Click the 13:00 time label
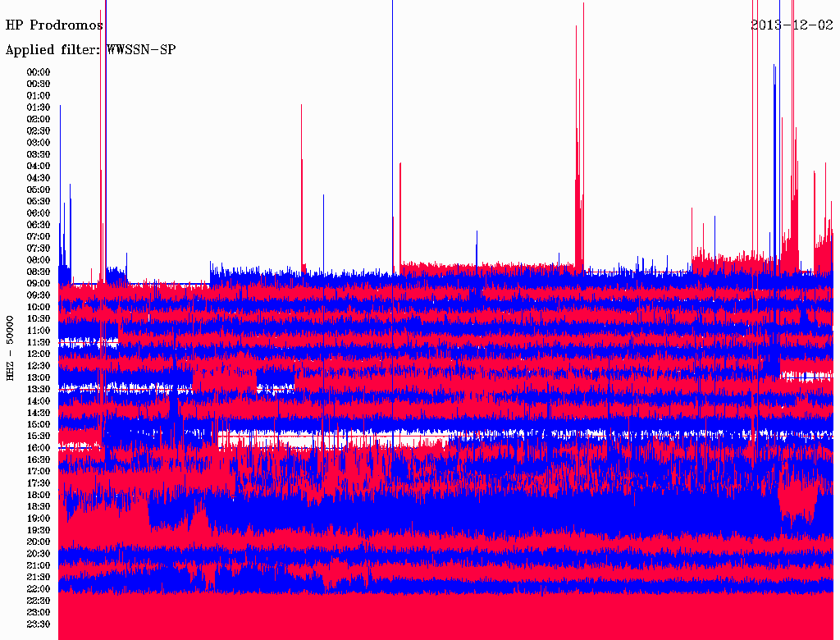Viewport: 840px width, 640px height. point(39,377)
